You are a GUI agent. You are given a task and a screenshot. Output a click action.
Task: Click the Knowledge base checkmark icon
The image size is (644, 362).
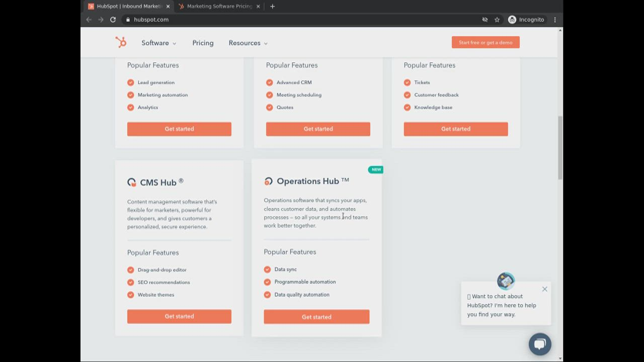click(407, 107)
